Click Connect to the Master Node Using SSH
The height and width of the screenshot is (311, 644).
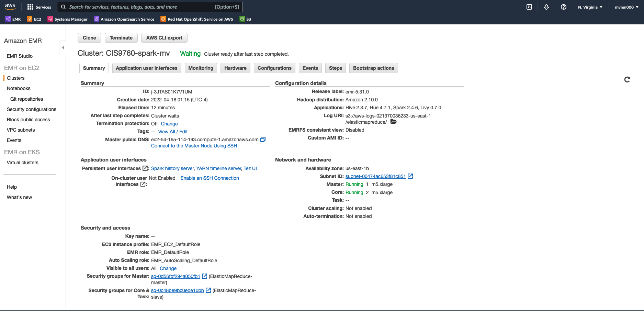pos(194,146)
